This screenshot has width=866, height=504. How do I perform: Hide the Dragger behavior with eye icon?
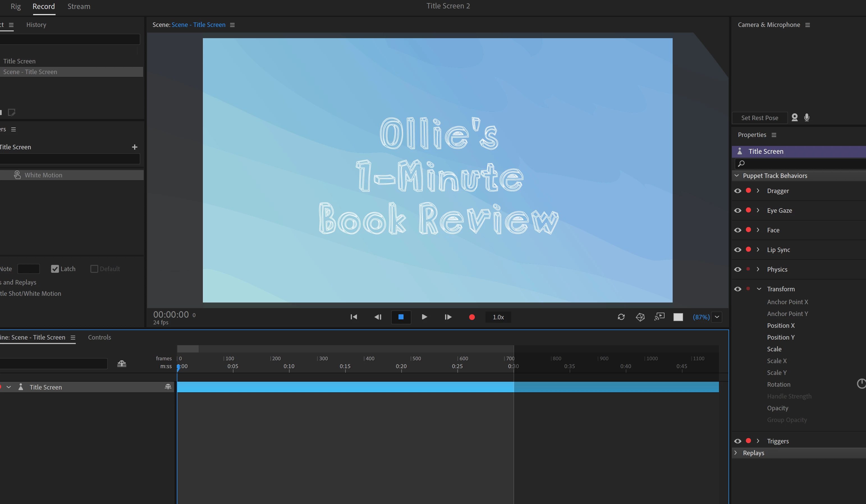[x=737, y=191]
